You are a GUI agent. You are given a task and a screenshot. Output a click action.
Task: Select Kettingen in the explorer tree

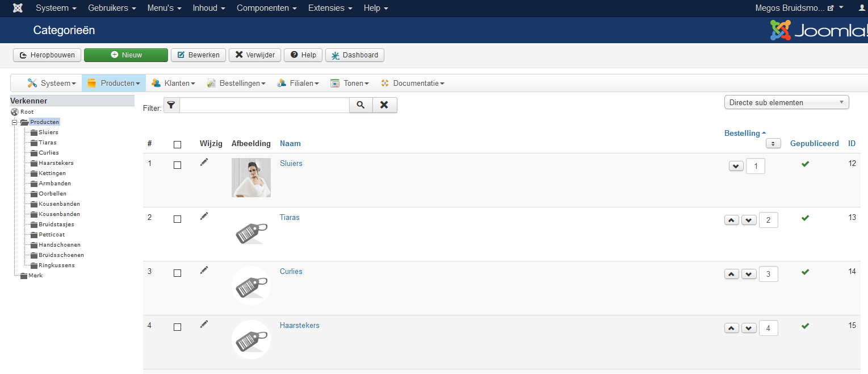(52, 173)
